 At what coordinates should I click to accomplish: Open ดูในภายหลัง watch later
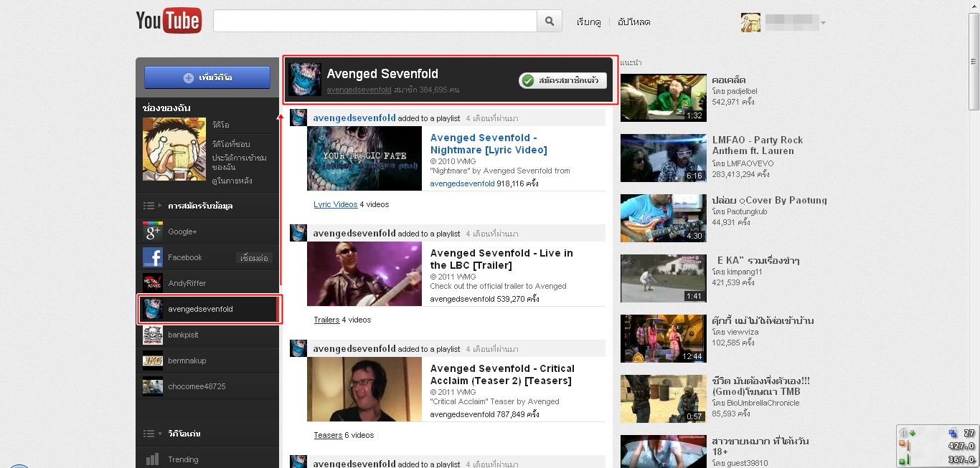pos(232,181)
